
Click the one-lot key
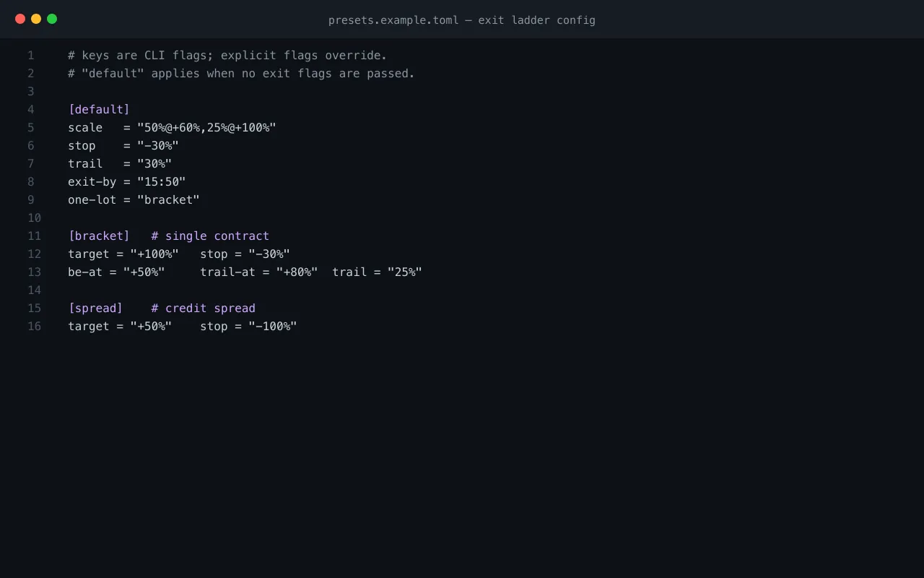(92, 200)
